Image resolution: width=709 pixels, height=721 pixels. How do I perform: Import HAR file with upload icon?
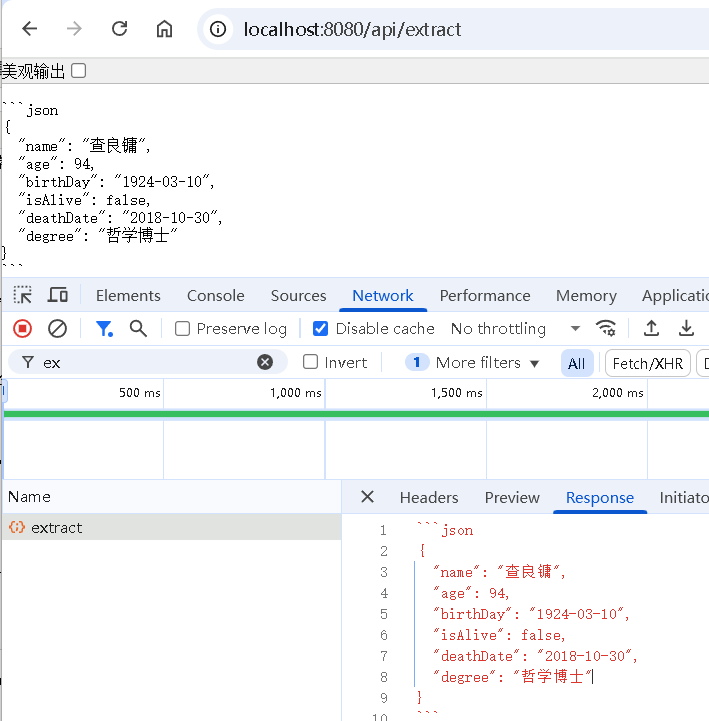click(x=651, y=329)
